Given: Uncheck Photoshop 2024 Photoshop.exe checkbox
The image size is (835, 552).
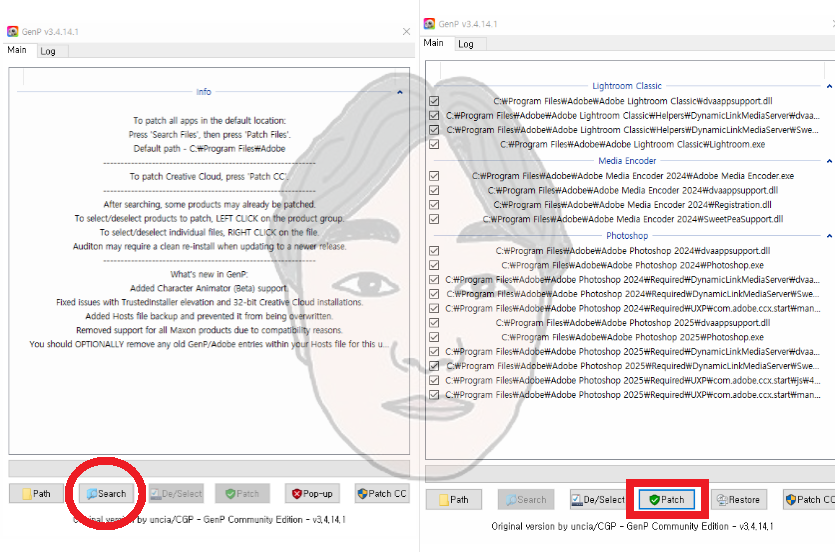Looking at the screenshot, I should 434,265.
